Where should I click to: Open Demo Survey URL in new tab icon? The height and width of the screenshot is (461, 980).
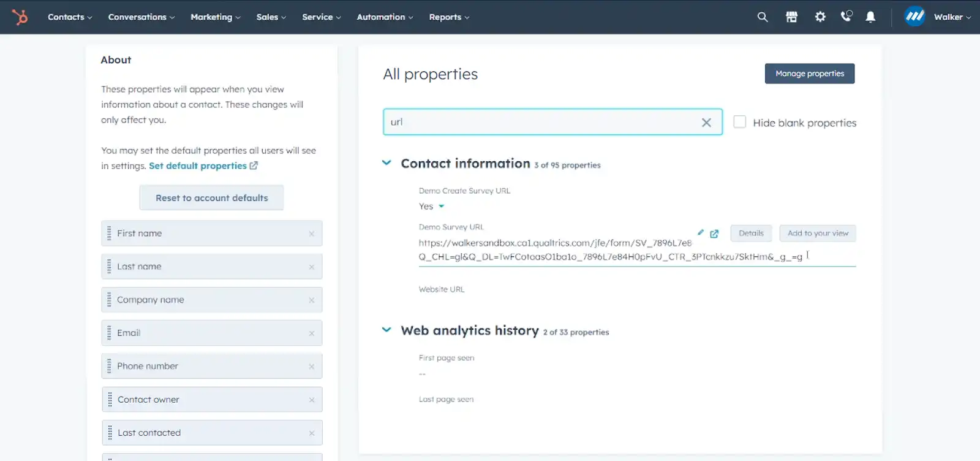(x=714, y=234)
